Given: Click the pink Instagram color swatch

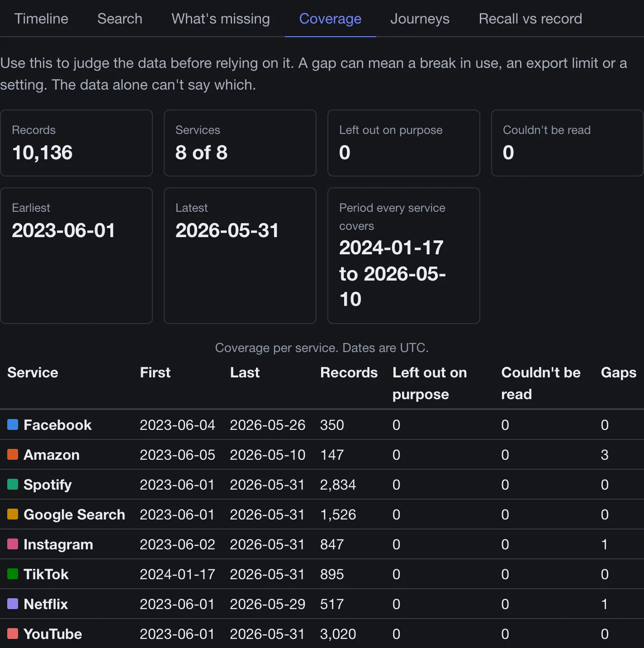Looking at the screenshot, I should coord(13,544).
